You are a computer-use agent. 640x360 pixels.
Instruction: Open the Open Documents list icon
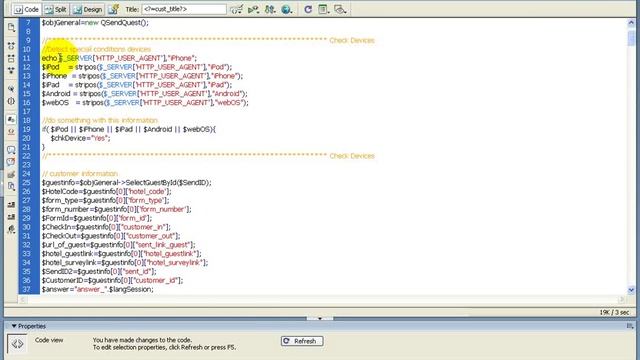11,28
